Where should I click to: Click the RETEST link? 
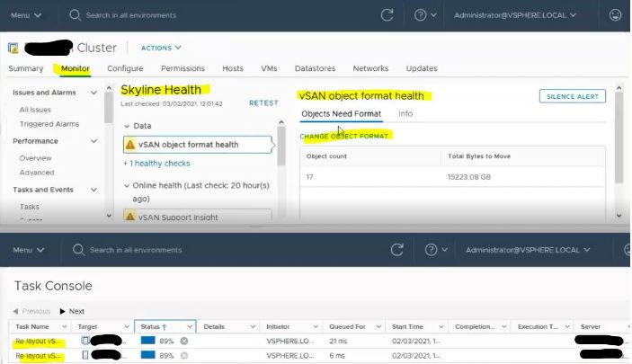tap(263, 103)
